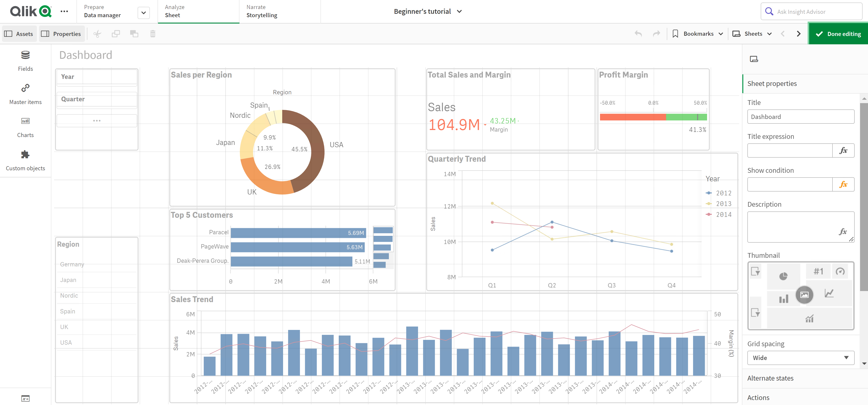Open the Sheets dropdown

tap(754, 34)
